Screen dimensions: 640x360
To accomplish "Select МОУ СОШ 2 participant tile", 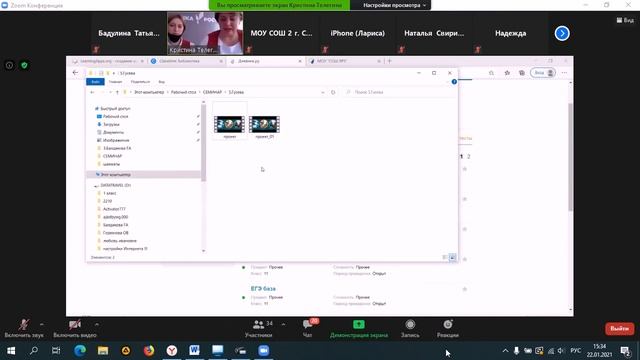I will [x=281, y=33].
